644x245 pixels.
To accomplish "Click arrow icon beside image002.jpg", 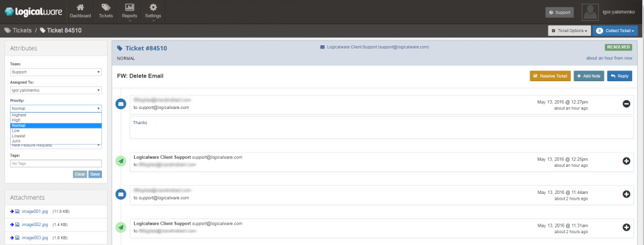I will (12, 225).
